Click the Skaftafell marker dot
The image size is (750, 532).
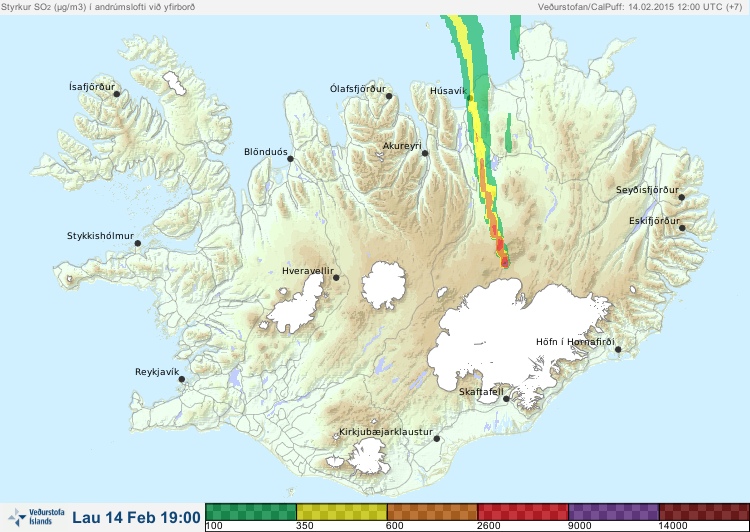[506, 399]
